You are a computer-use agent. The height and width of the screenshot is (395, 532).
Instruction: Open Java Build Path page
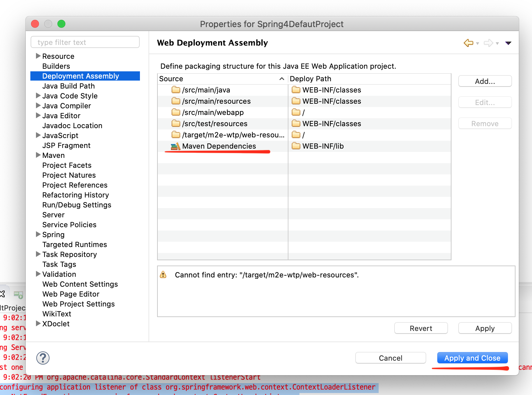(69, 86)
